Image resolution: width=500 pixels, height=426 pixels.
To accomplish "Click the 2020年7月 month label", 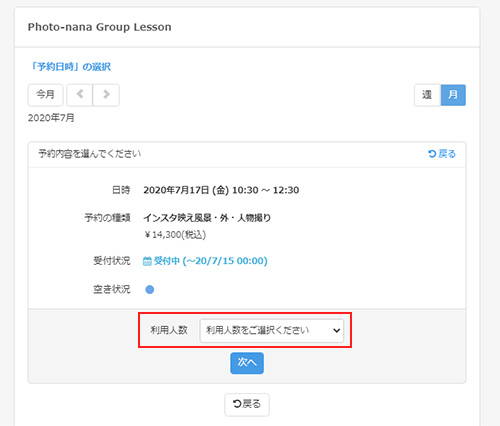I will coord(51,118).
